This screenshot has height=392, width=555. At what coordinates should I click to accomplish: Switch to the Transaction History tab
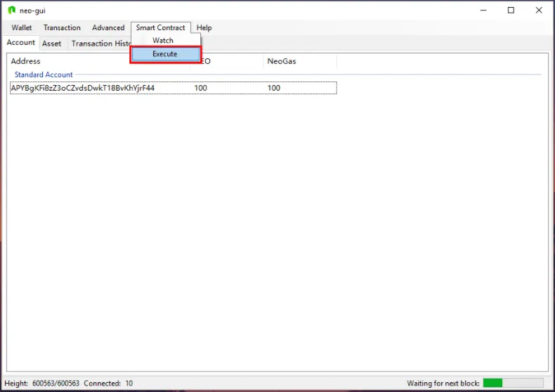(x=100, y=44)
